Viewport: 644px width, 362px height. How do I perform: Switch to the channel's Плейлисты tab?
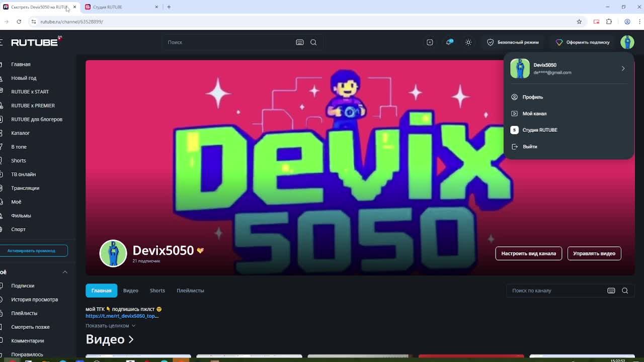(x=190, y=291)
